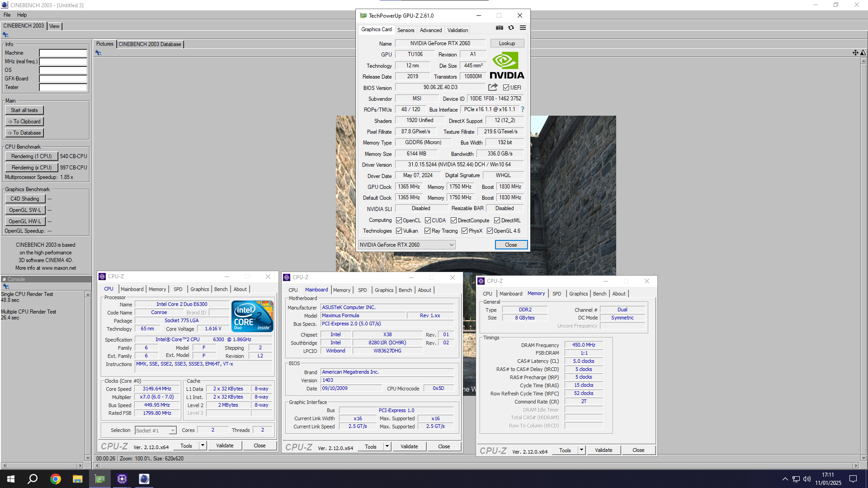Click the GPU-Z refresh icon
Viewport: 868px width, 488px height.
coord(511,28)
